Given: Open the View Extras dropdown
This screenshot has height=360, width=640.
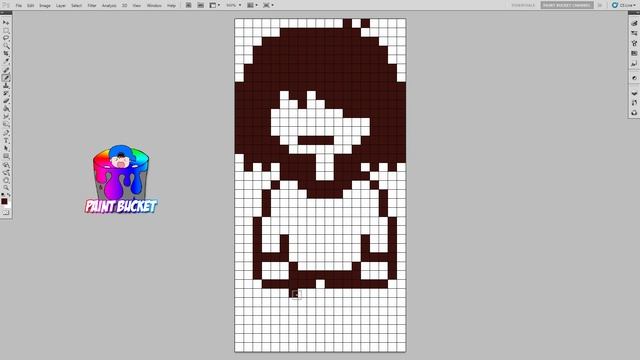Looking at the screenshot, I should coord(215,5).
